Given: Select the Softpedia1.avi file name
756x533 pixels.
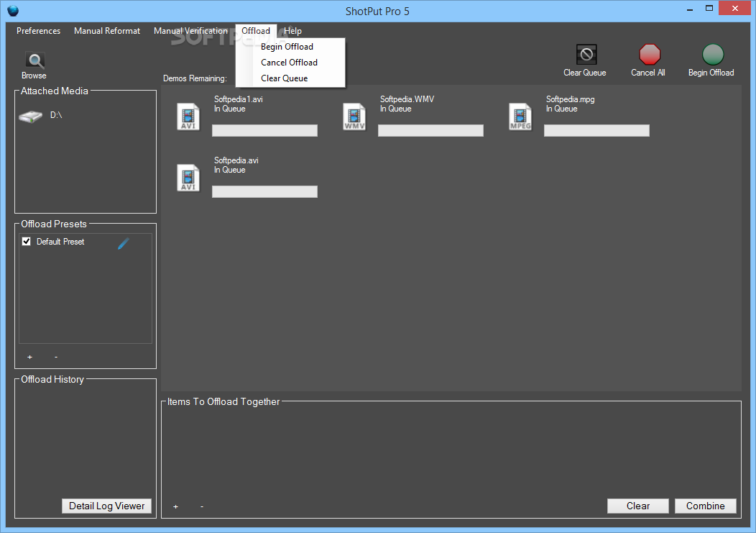Looking at the screenshot, I should (239, 99).
